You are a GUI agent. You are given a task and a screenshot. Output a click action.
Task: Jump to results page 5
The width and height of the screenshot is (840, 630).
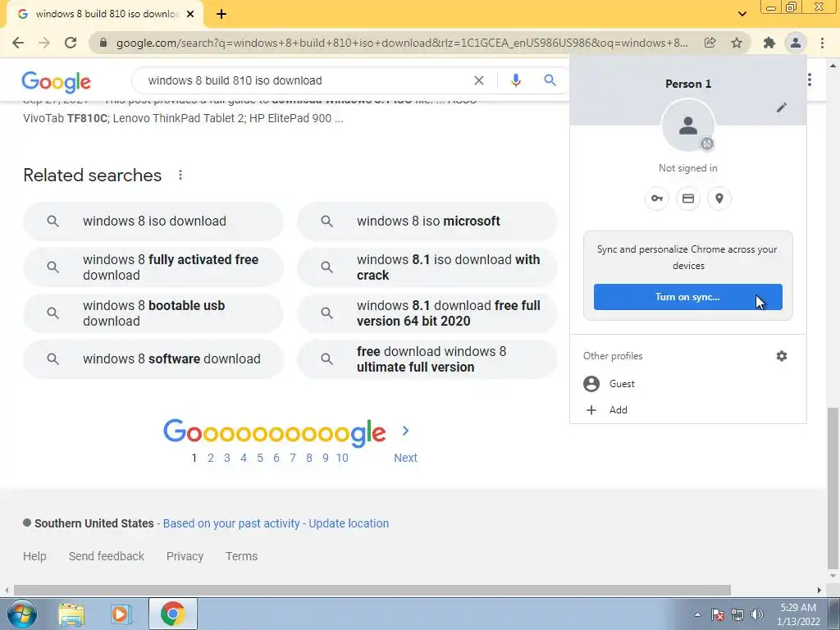pos(260,458)
